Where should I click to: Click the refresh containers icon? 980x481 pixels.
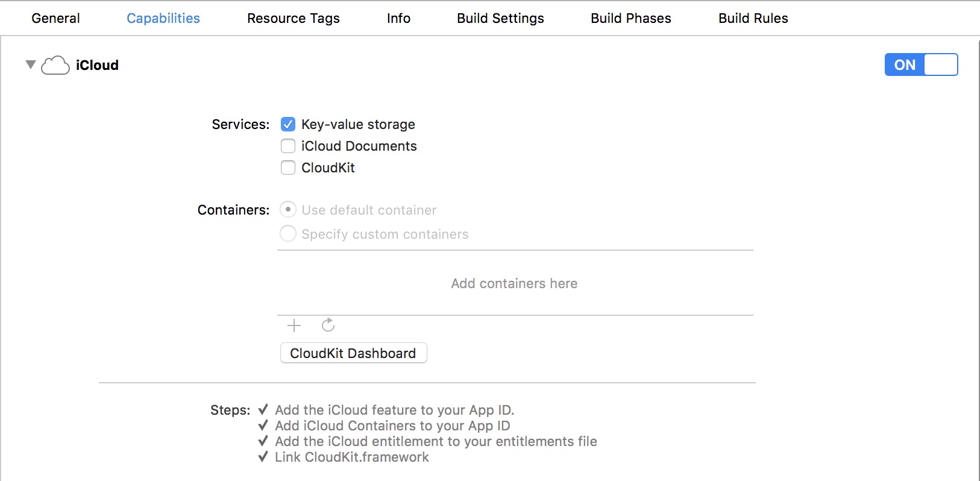[x=328, y=325]
